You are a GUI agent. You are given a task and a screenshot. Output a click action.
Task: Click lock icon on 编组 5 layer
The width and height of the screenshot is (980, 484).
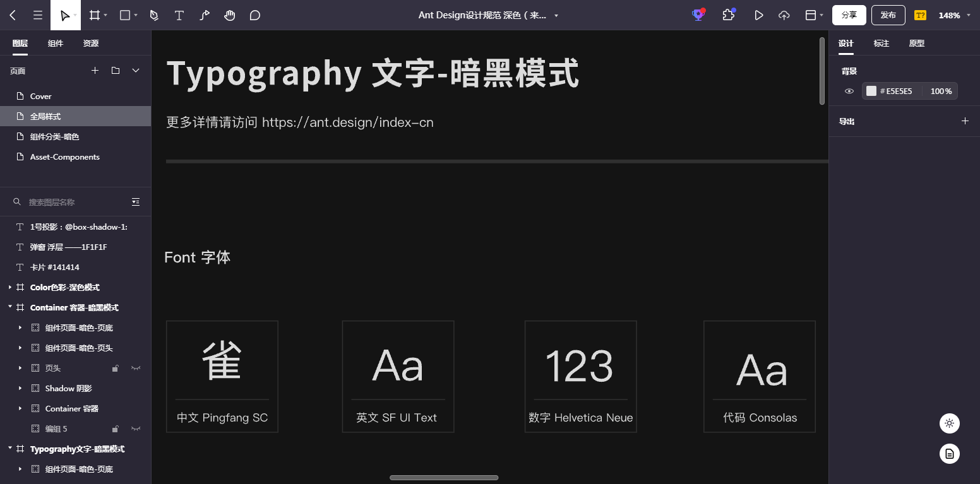pos(116,428)
